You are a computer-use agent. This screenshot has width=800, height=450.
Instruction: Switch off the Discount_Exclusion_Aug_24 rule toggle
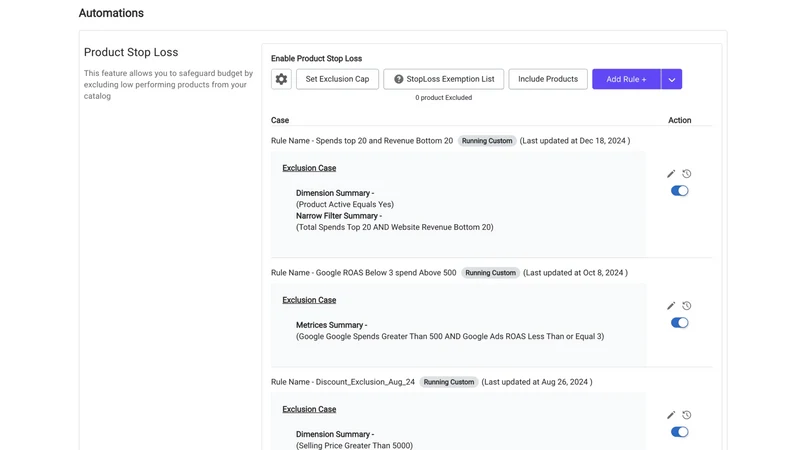680,432
